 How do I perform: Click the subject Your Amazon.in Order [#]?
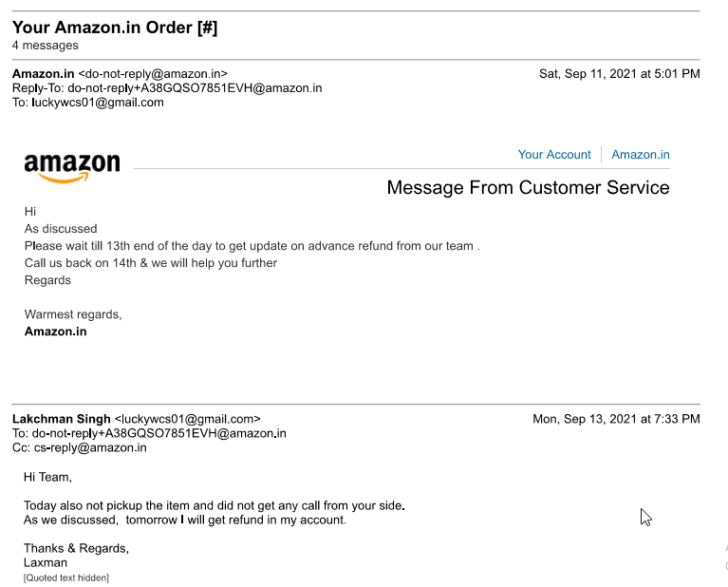tap(115, 28)
